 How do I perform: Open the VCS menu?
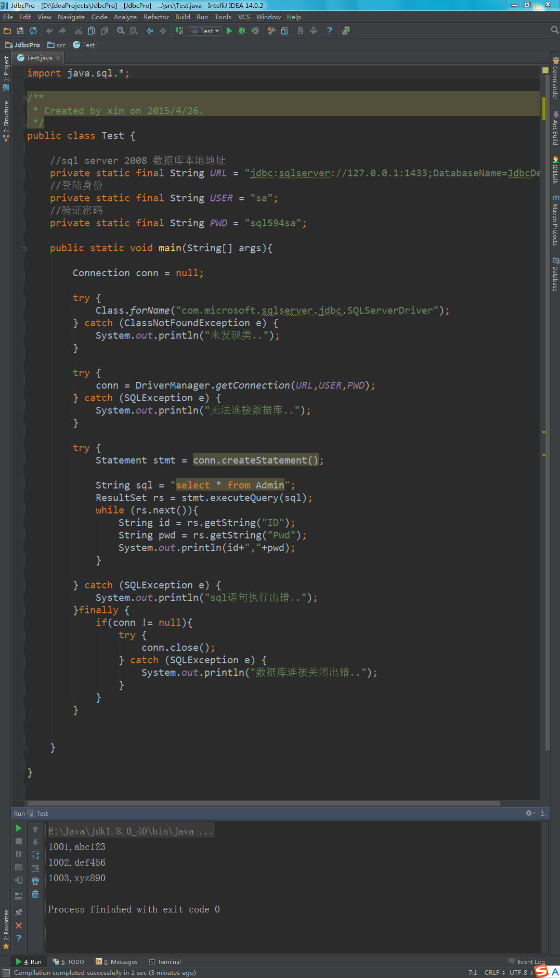[244, 17]
